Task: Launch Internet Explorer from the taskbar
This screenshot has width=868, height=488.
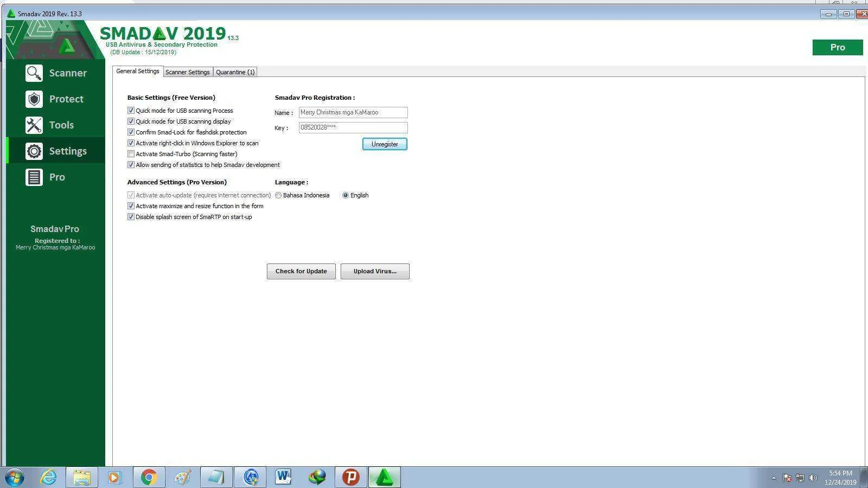Action: click(49, 478)
